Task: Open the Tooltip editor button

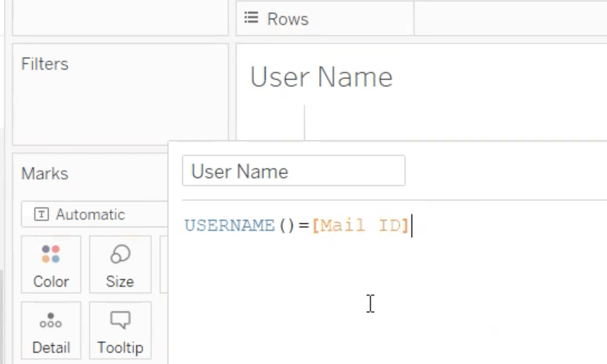Action: 119,330
